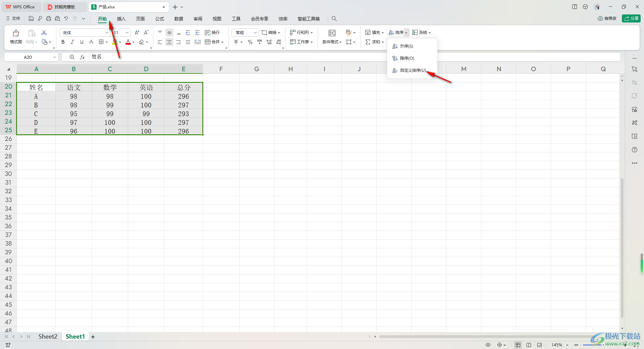This screenshot has width=644, height=349.
Task: Click the zoom out minus on zoom slider
Action: tap(576, 345)
